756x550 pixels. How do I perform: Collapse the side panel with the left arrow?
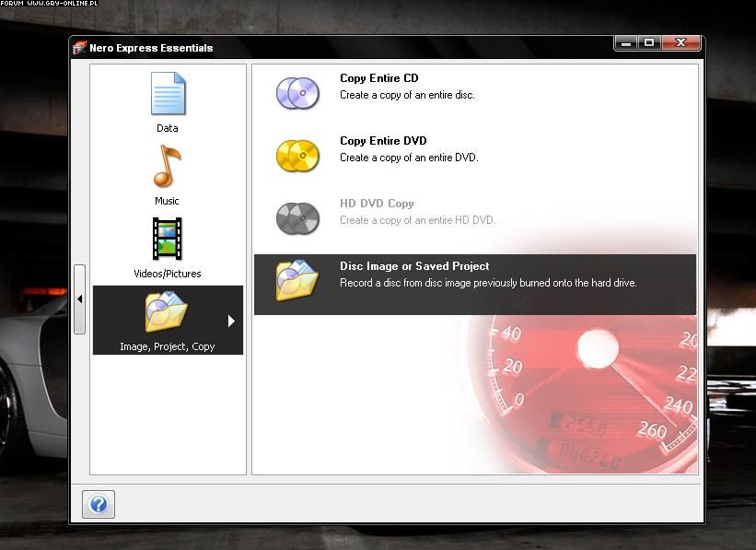click(79, 299)
